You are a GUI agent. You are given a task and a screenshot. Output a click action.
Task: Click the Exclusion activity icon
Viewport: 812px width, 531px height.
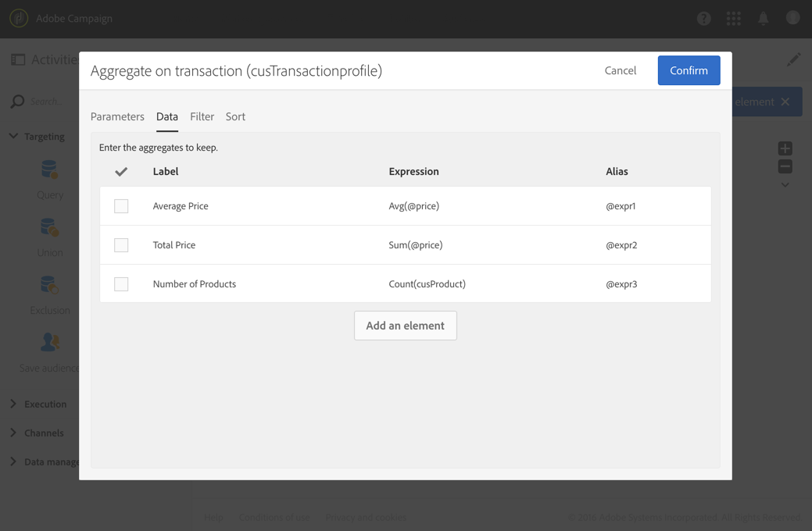tap(49, 286)
